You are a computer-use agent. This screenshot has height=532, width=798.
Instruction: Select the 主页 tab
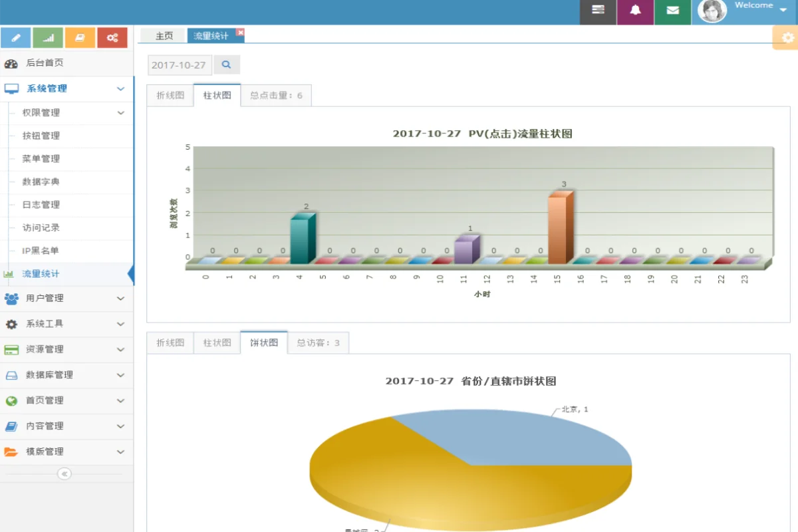point(164,36)
